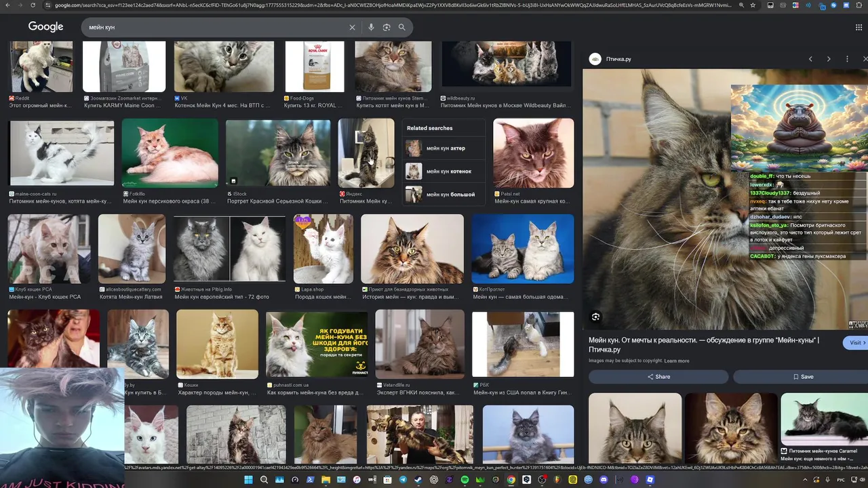
Task: Open Spotify from the taskbar
Action: 465,480
